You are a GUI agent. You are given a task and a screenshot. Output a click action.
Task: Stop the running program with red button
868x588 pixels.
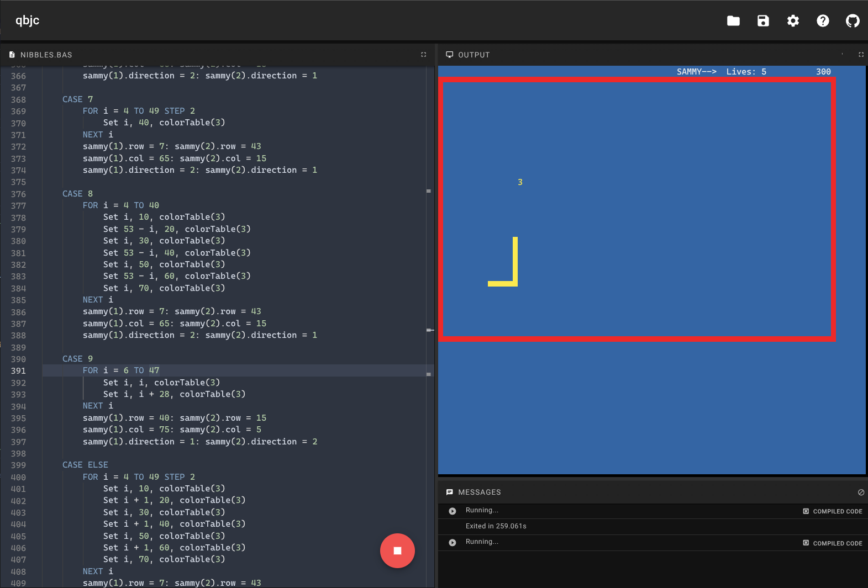click(x=397, y=550)
